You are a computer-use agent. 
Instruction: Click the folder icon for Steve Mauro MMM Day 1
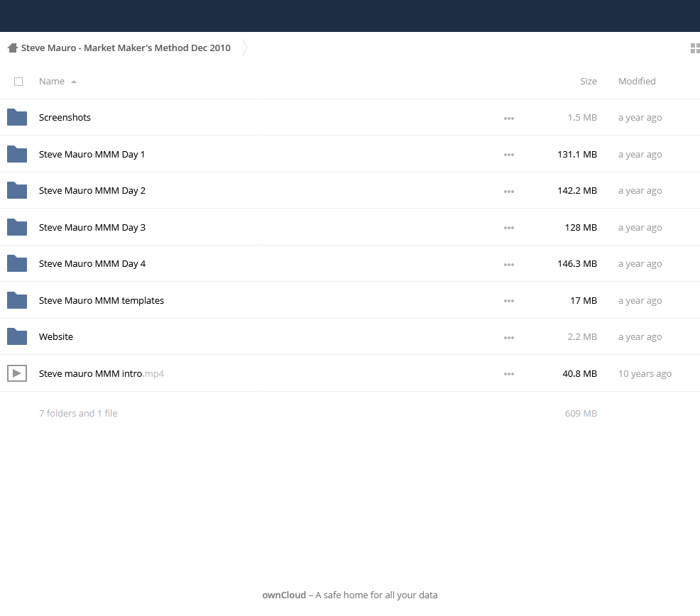[17, 154]
